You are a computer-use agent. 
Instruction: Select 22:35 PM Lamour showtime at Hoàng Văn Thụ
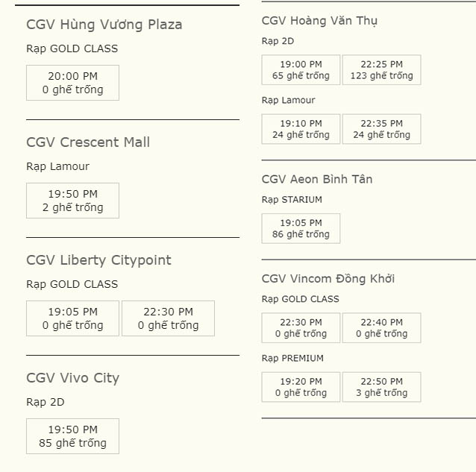point(381,129)
